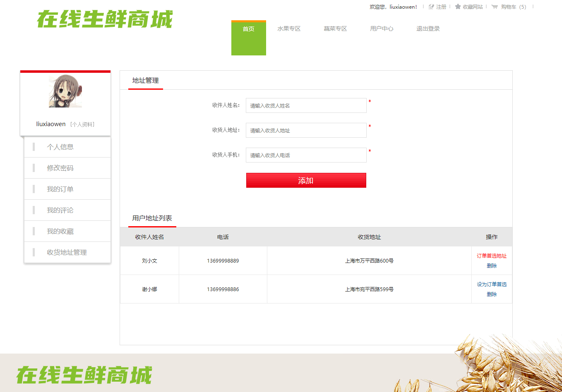Image resolution: width=562 pixels, height=392 pixels.
Task: Click the favorite star icon
Action: (458, 7)
